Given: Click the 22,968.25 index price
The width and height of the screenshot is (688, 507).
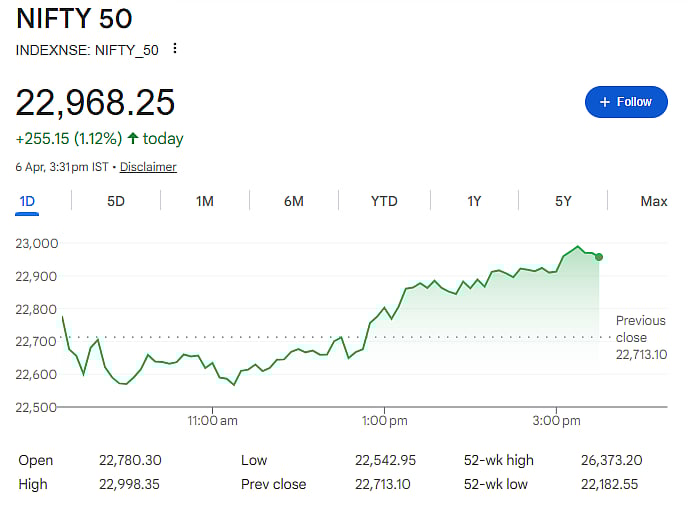Looking at the screenshot, I should (95, 102).
